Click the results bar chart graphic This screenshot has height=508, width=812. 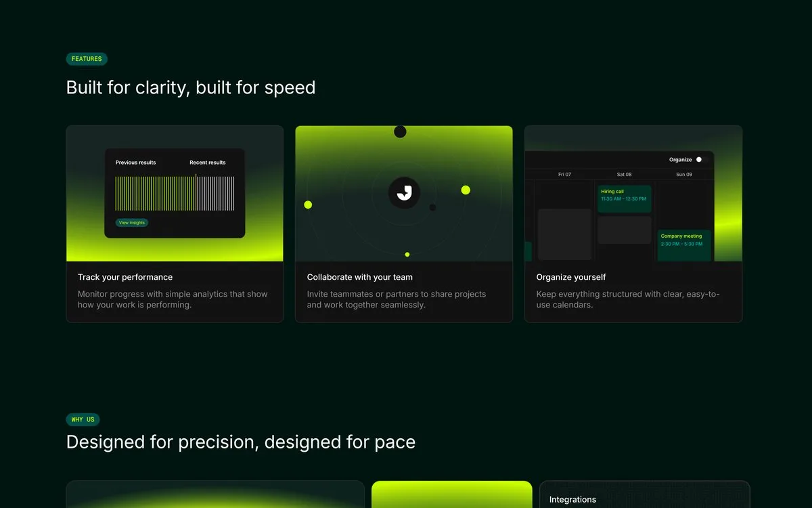(x=175, y=192)
